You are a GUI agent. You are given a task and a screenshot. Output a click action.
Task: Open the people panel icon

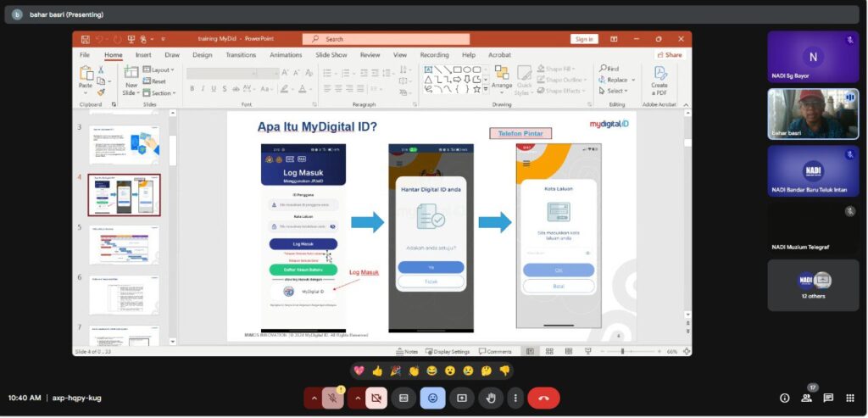point(806,398)
